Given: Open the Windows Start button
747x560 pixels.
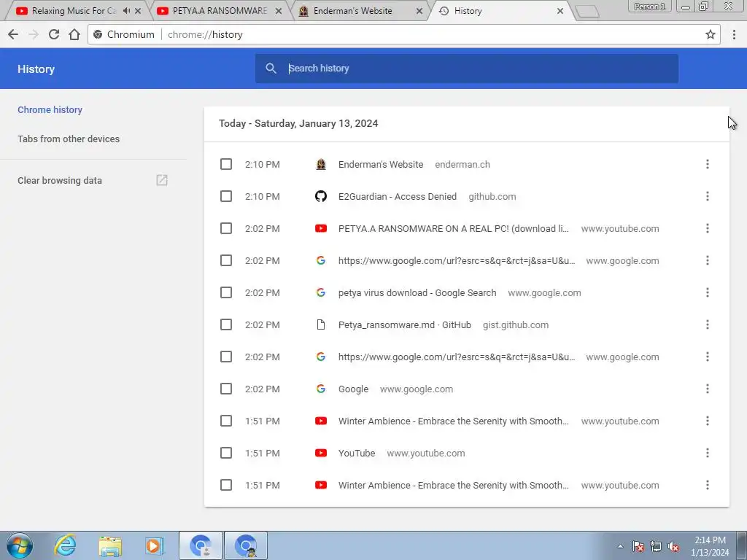Looking at the screenshot, I should tap(20, 545).
